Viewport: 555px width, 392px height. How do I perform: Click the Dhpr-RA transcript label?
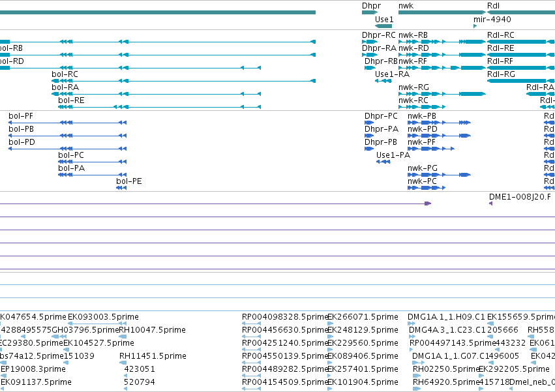[x=379, y=48]
